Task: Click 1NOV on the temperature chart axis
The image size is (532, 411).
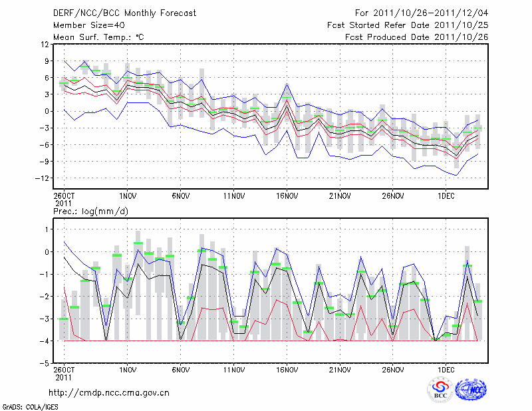Action: click(128, 196)
